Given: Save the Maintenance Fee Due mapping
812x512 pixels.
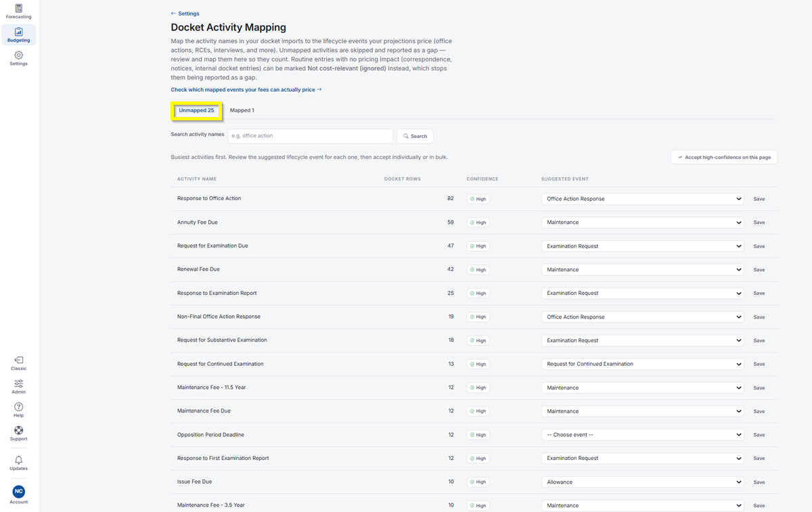Looking at the screenshot, I should (x=759, y=411).
